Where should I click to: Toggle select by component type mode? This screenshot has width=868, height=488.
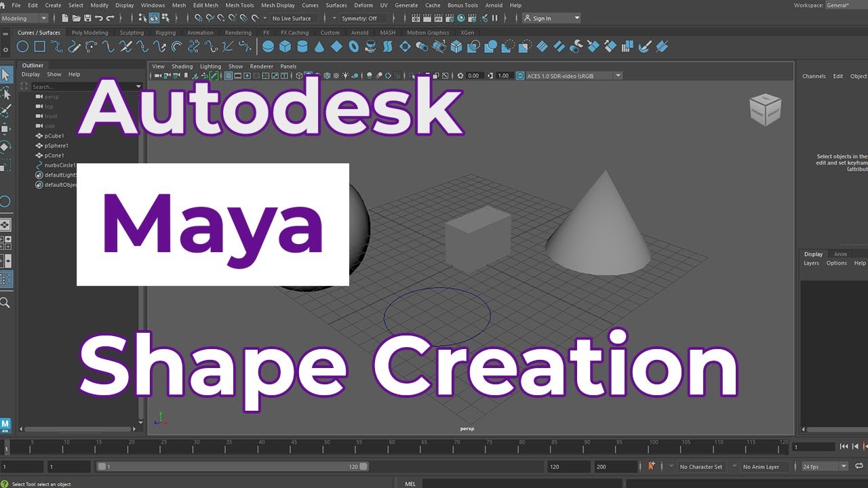click(x=166, y=18)
